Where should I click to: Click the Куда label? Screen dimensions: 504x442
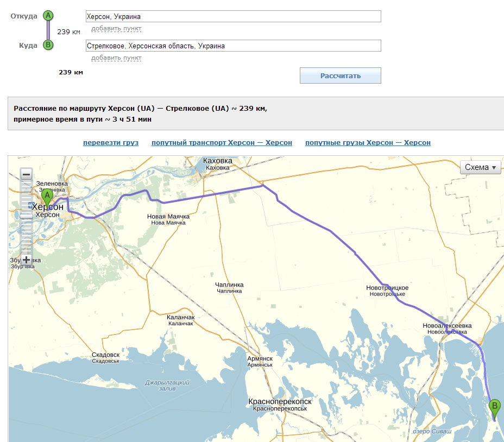pos(28,45)
